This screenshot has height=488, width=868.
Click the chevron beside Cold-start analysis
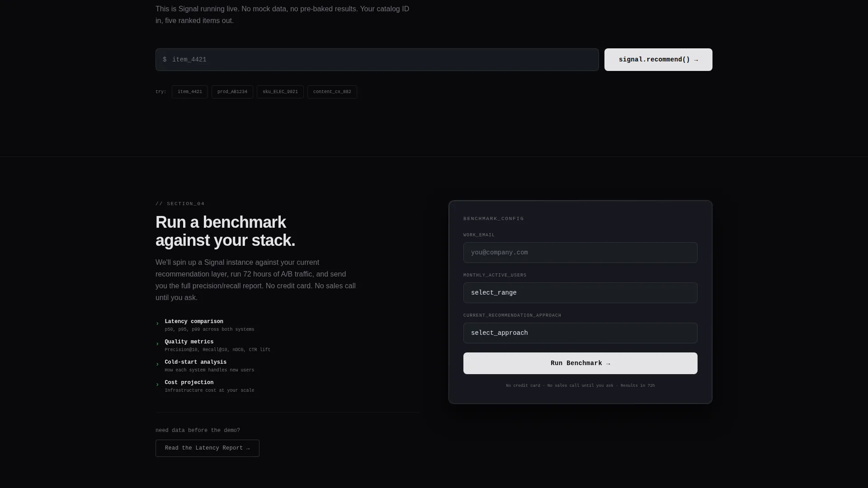pos(157,364)
